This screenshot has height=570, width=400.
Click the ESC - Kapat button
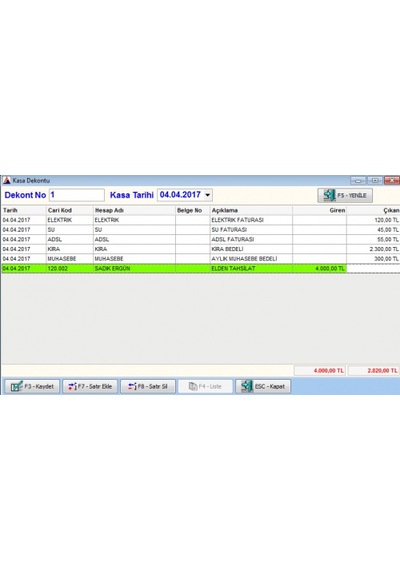click(x=263, y=386)
